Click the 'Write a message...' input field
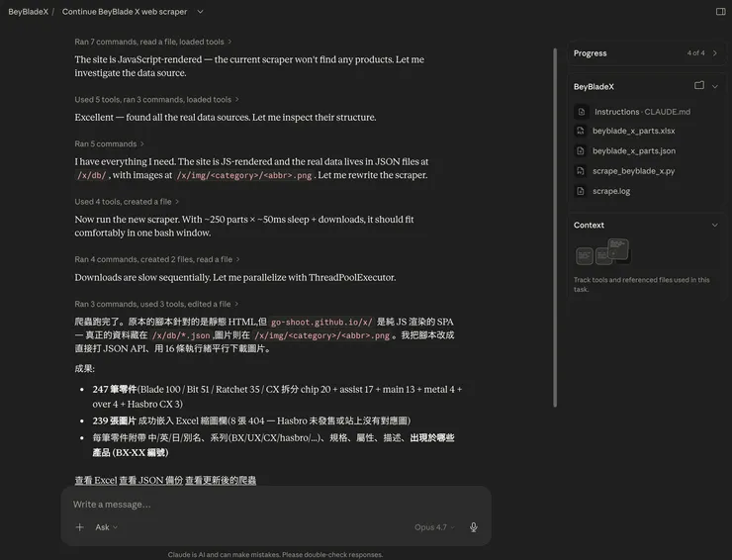732x560 pixels. pyautogui.click(x=275, y=505)
